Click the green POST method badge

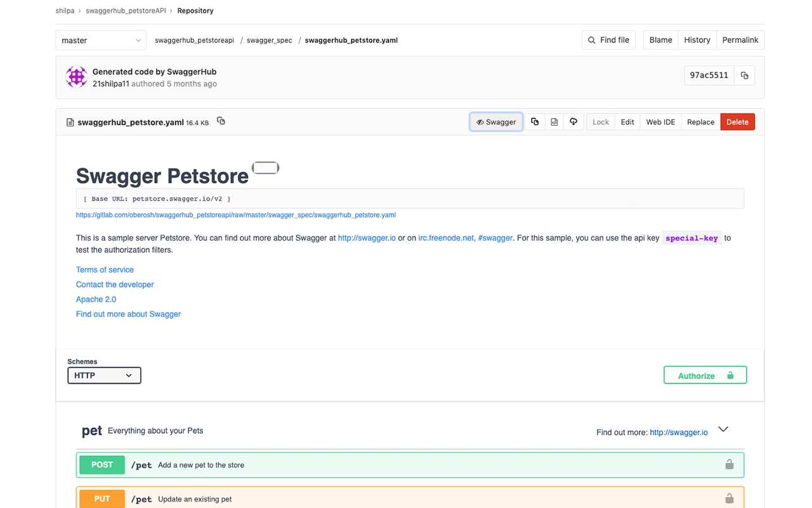click(102, 465)
